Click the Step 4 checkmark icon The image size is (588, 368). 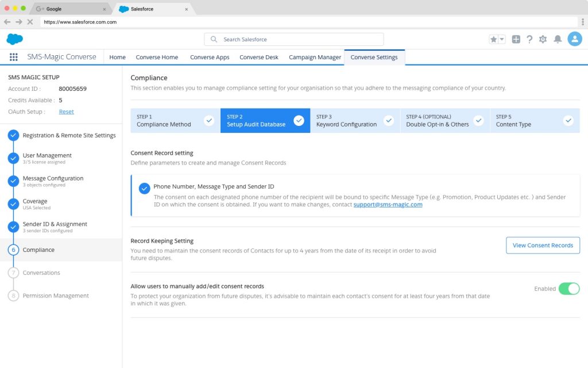pyautogui.click(x=478, y=121)
